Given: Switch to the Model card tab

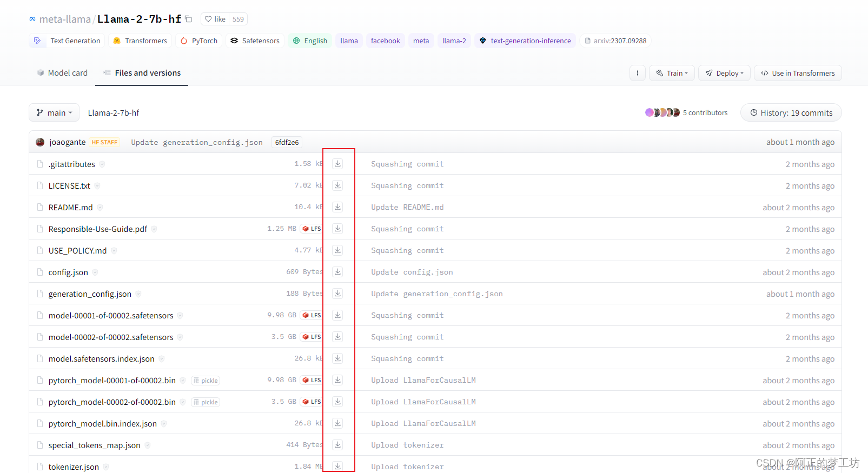Looking at the screenshot, I should pos(62,73).
